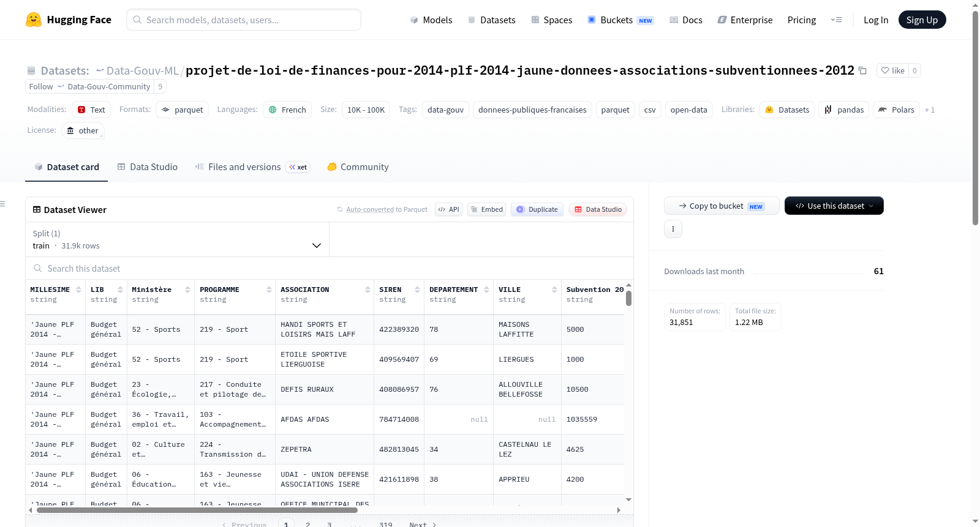Image resolution: width=980 pixels, height=527 pixels.
Task: Click the Hugging Face logo emoji
Action: (34, 20)
